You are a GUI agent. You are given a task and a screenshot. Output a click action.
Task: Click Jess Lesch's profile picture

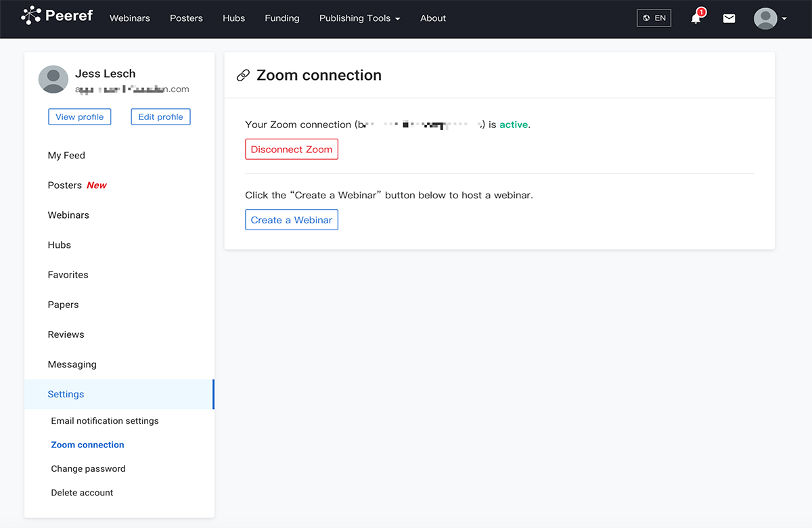point(53,79)
